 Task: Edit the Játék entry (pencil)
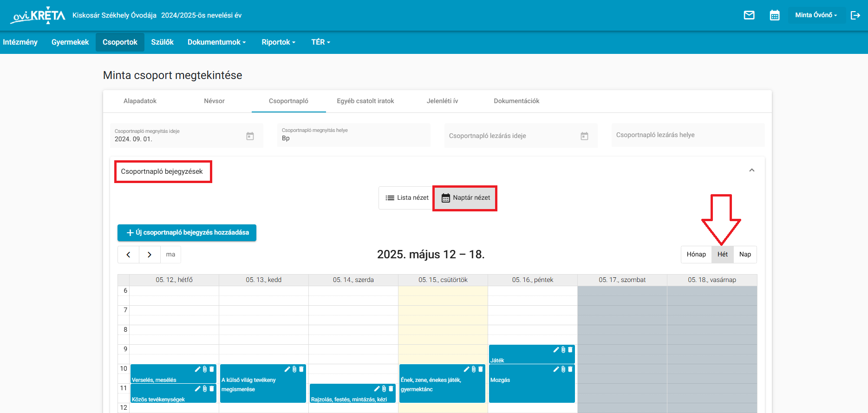[556, 350]
